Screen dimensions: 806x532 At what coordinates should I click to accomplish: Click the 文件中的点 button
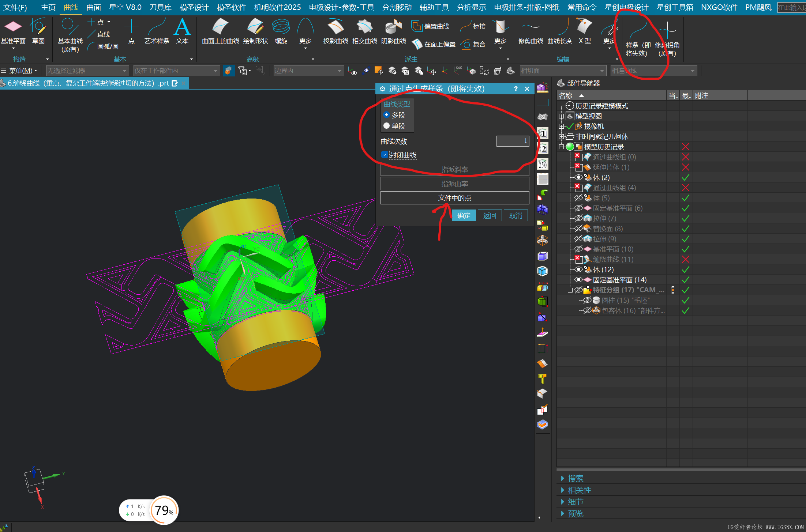[454, 198]
